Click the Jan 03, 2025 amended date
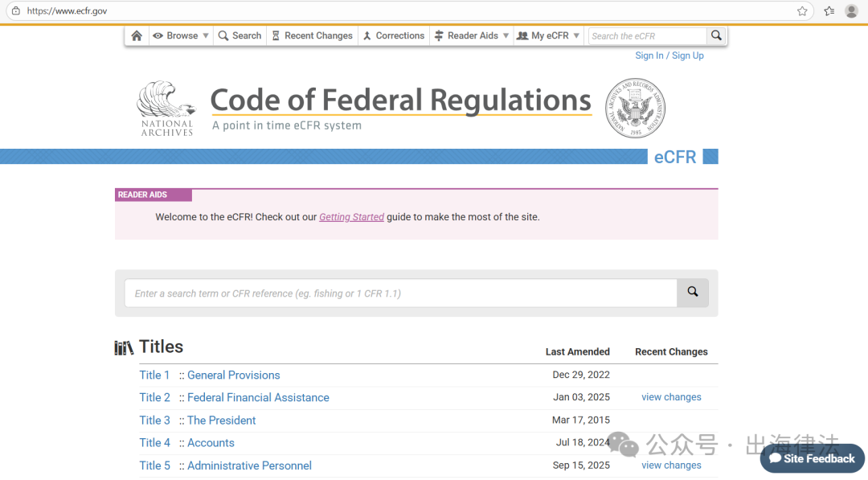Image resolution: width=868 pixels, height=480 pixels. [x=581, y=397]
